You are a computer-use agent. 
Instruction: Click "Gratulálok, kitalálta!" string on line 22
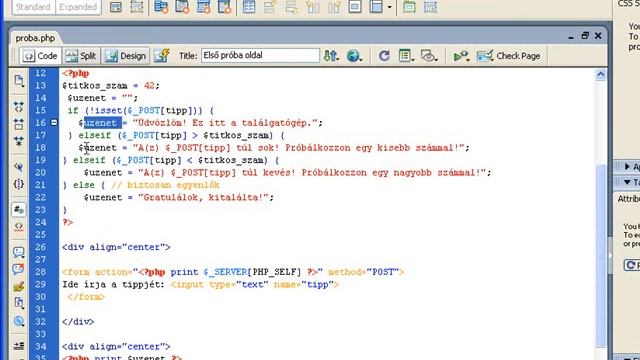(x=204, y=198)
